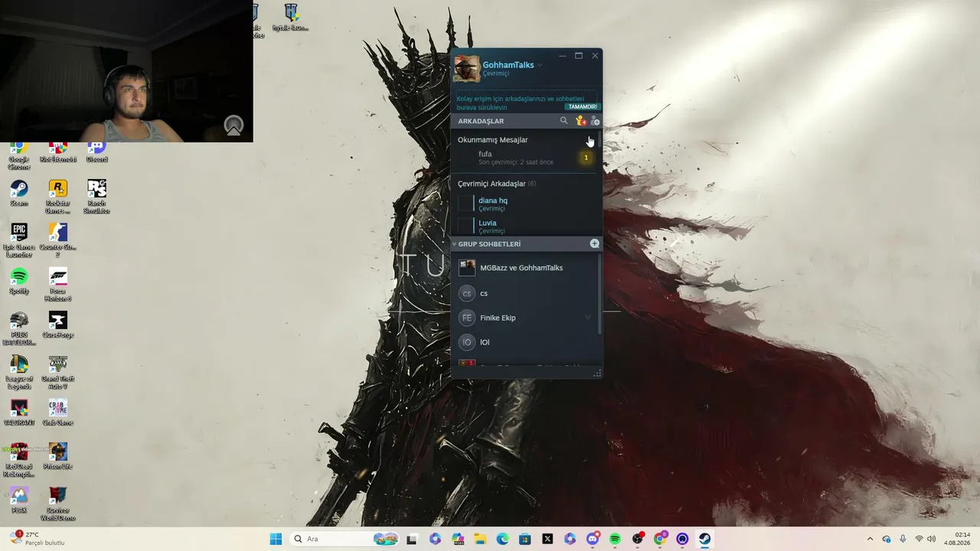Open chat with fufa

click(x=524, y=158)
